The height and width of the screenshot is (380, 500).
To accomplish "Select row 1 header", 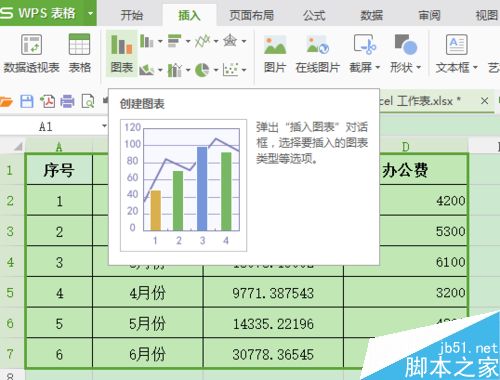I will (10, 170).
